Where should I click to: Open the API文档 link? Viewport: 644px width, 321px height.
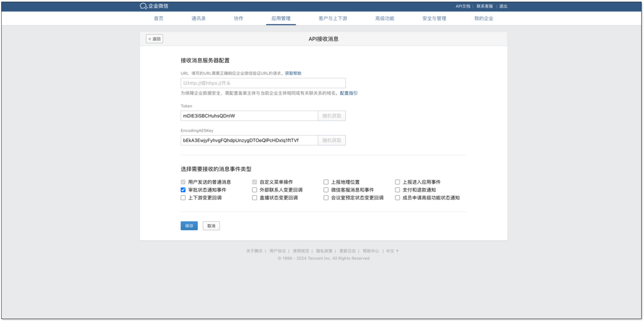click(x=463, y=6)
